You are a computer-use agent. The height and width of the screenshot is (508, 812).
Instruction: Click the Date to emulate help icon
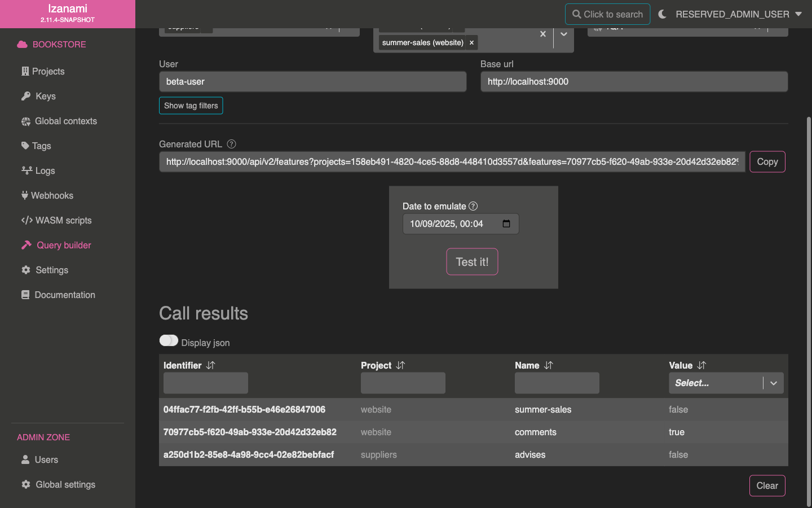473,206
